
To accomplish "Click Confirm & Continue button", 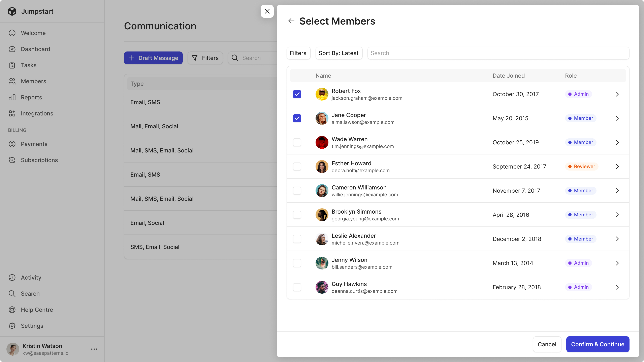I will click(598, 344).
